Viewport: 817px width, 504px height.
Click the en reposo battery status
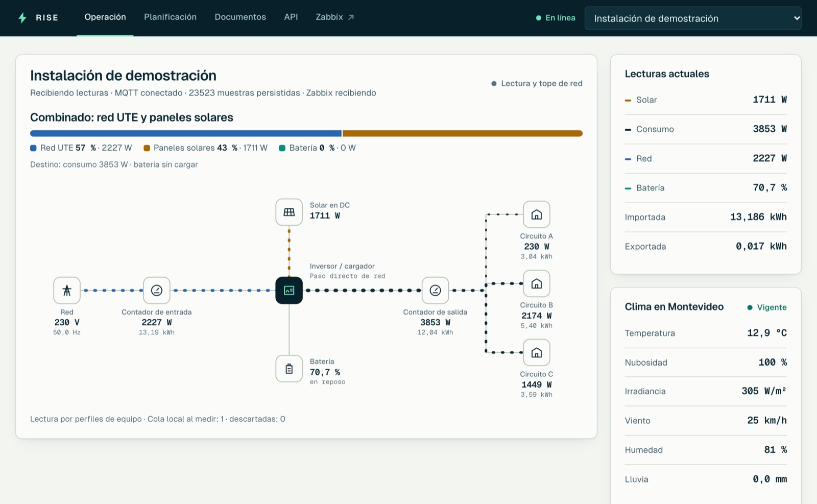(327, 382)
